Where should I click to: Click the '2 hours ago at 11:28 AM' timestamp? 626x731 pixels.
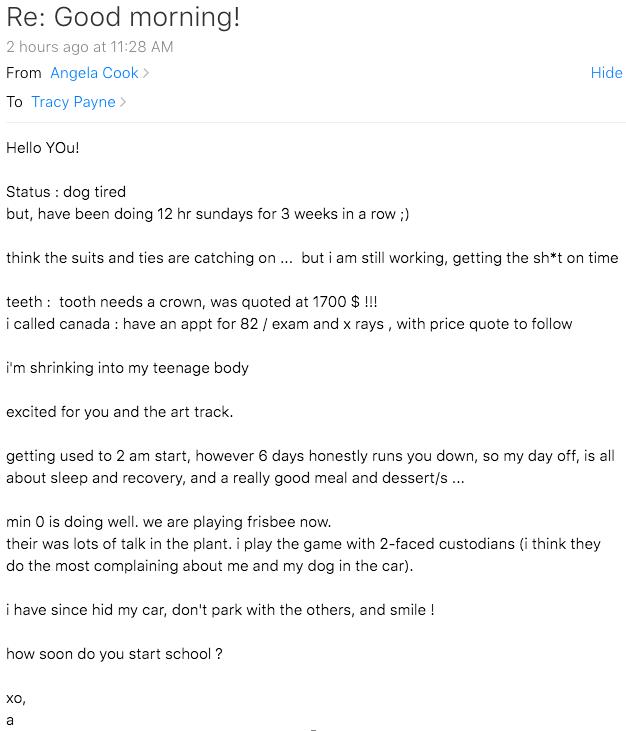(89, 47)
